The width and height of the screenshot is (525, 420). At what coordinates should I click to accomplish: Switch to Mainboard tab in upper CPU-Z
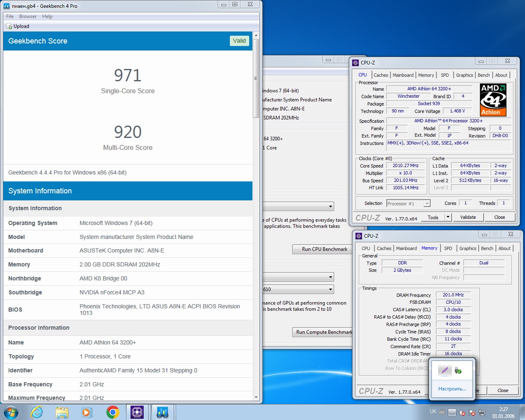pyautogui.click(x=403, y=75)
